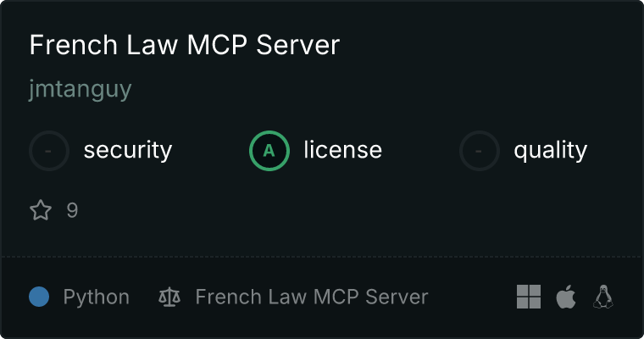This screenshot has height=339, width=644.
Task: Click the star count number 9
Action: [x=72, y=210]
